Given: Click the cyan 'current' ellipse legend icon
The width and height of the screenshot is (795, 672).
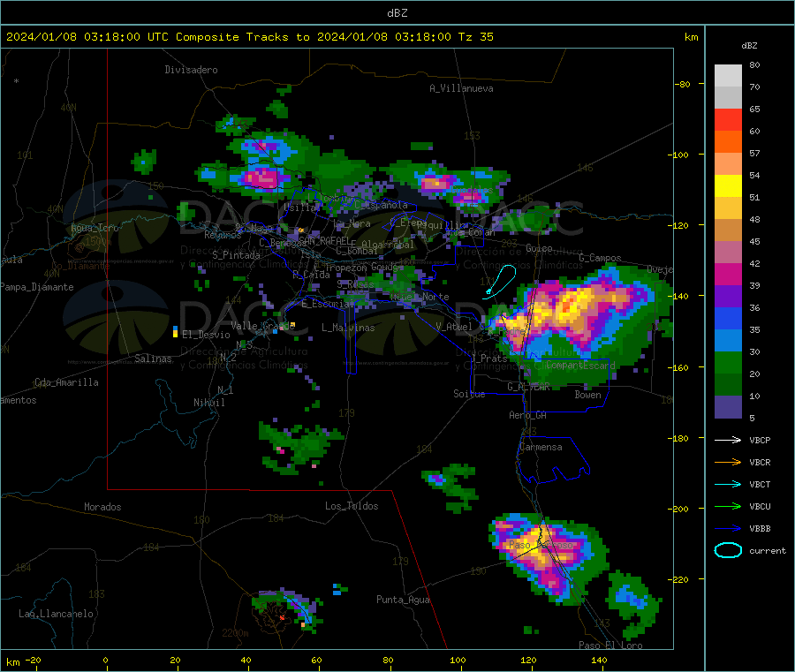Looking at the screenshot, I should click(728, 550).
